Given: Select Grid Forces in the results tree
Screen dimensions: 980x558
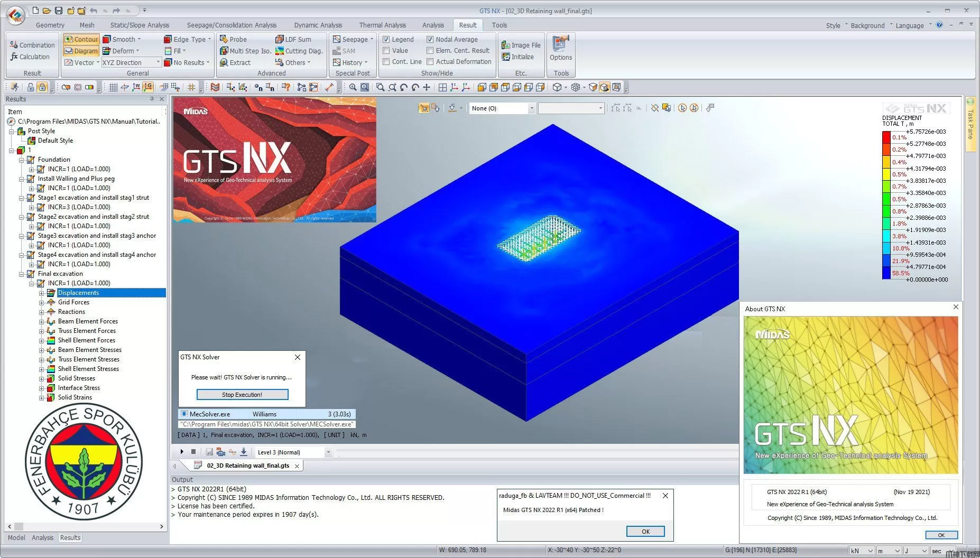Looking at the screenshot, I should 73,302.
